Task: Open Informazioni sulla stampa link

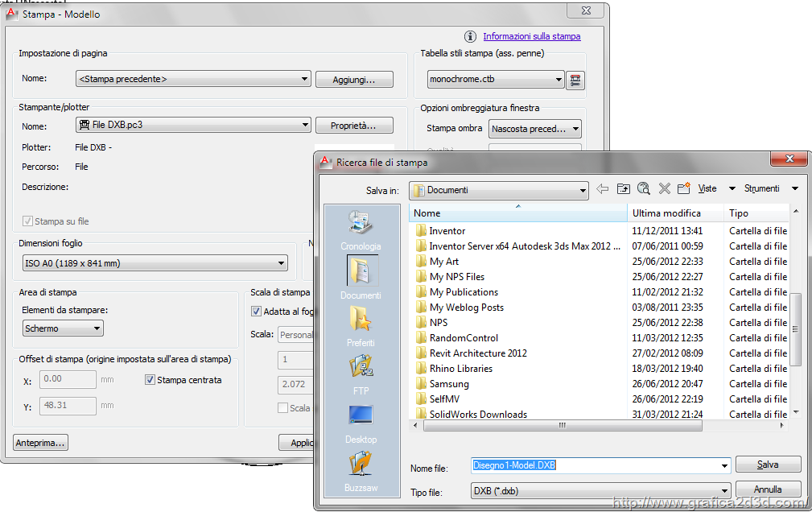Action: 531,36
